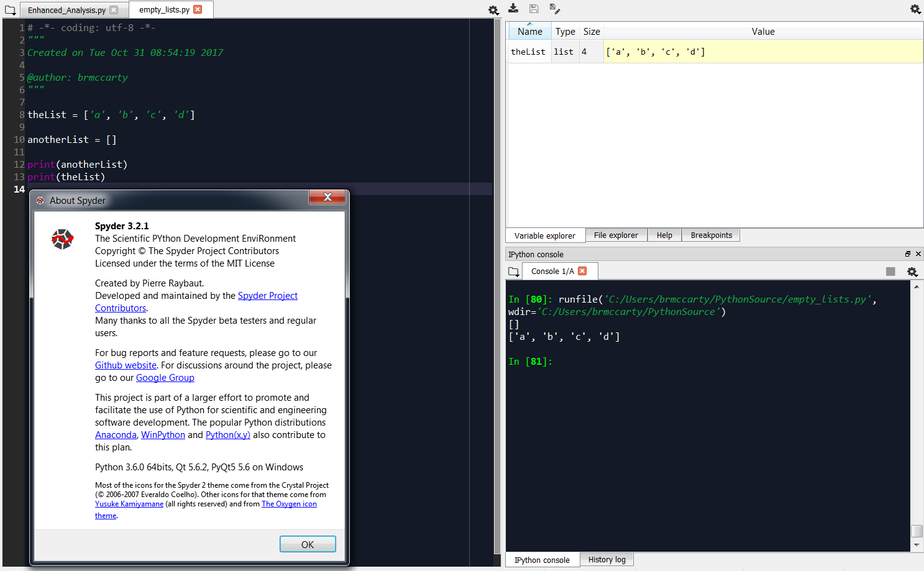Click the 'save data as' icon in Variable explorer

click(x=554, y=10)
